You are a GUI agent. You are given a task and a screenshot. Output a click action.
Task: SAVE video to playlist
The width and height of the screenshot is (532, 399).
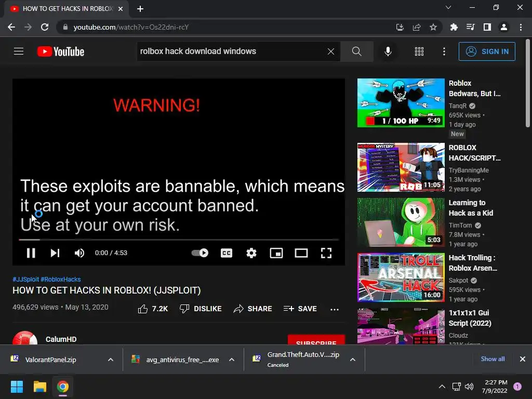click(x=300, y=309)
